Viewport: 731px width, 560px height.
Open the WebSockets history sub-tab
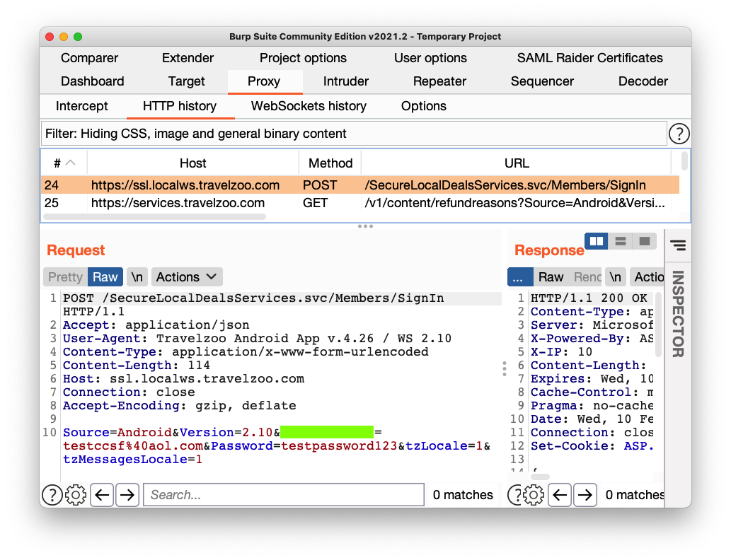309,106
